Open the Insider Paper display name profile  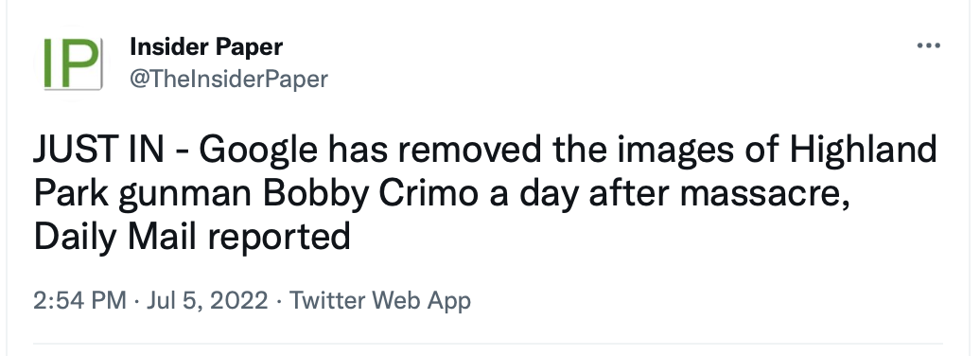[206, 46]
